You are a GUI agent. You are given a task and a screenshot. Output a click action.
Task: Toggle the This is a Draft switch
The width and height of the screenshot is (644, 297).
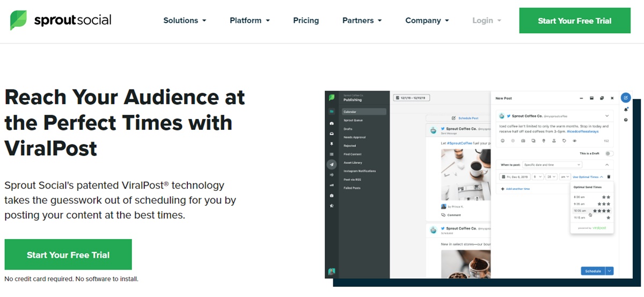pos(609,153)
